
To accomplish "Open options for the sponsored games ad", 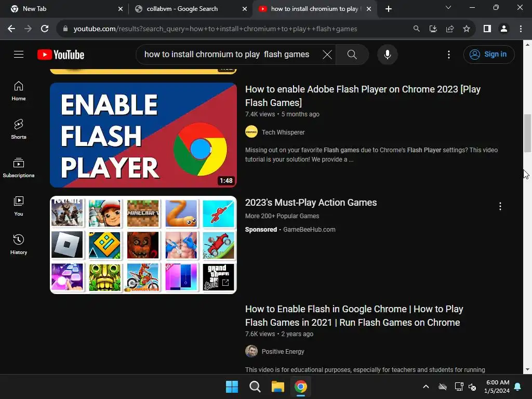I will [500, 206].
